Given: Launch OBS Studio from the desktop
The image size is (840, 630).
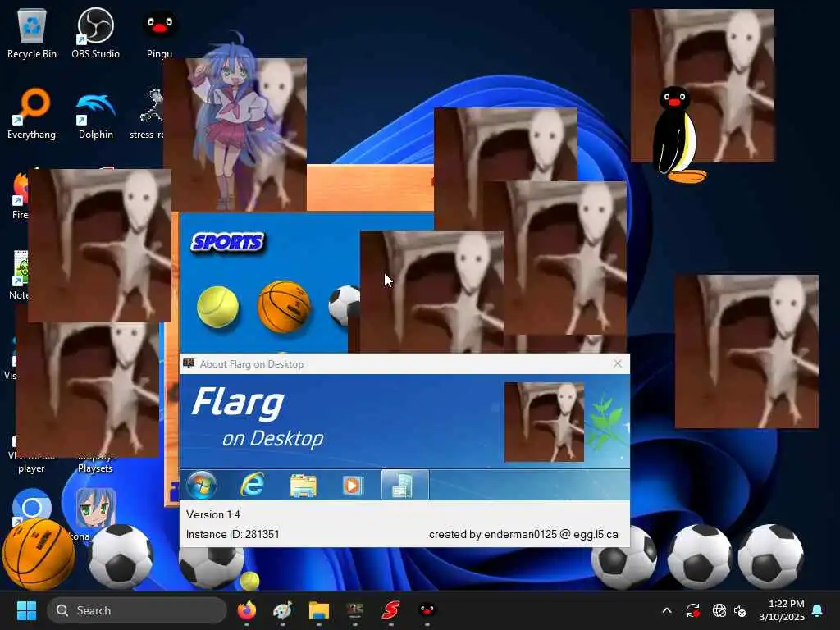Looking at the screenshot, I should pyautogui.click(x=95, y=33).
